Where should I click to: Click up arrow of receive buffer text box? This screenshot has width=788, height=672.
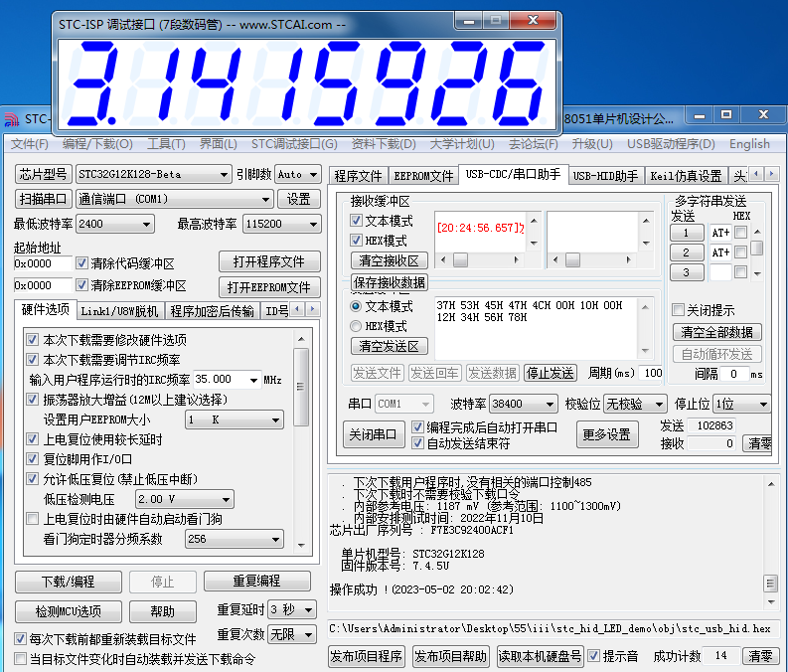pyautogui.click(x=534, y=221)
